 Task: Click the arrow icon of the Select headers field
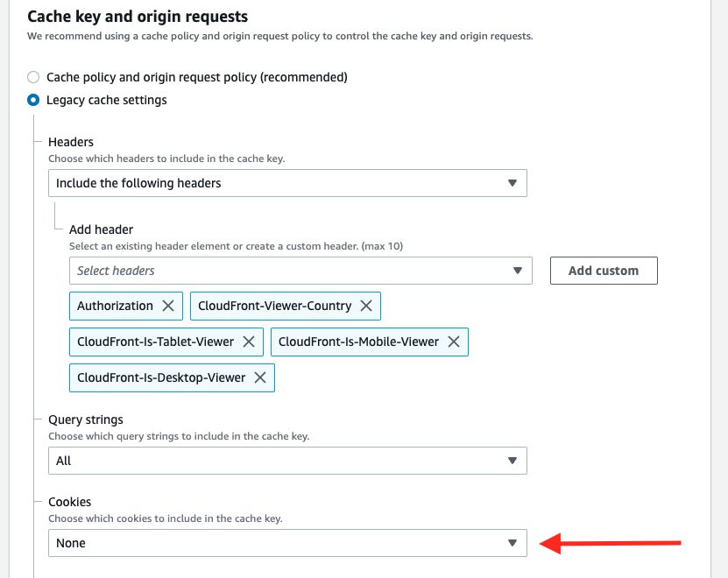click(x=518, y=271)
